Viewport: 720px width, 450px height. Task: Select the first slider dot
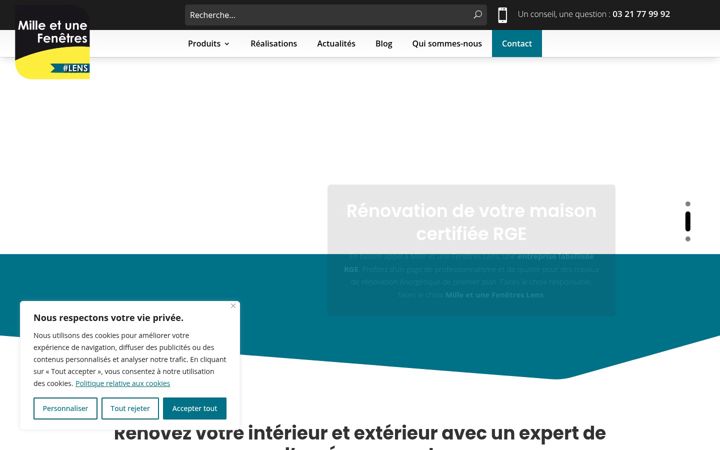[688, 204]
